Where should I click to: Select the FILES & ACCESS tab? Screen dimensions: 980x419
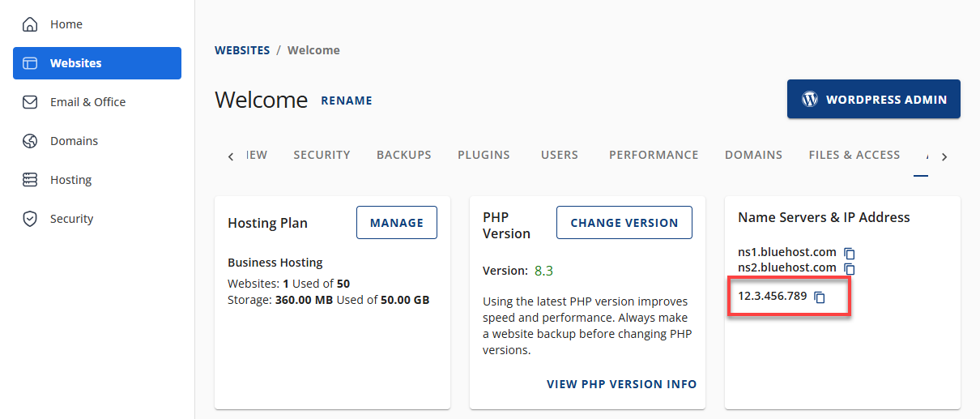pos(854,155)
